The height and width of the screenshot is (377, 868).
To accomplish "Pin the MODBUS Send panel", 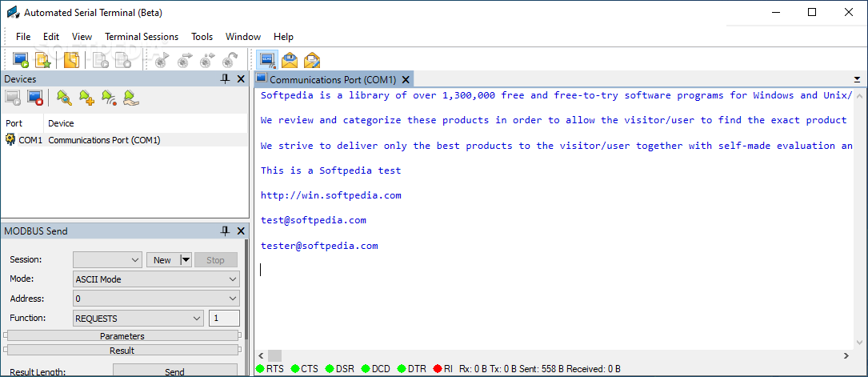I will [x=225, y=231].
